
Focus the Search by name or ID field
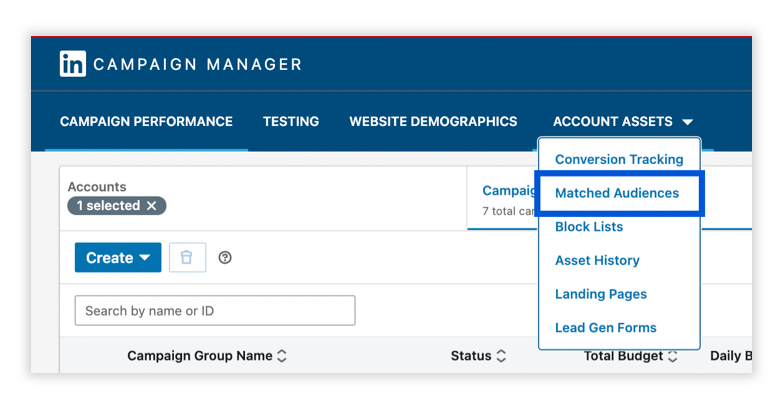[215, 311]
